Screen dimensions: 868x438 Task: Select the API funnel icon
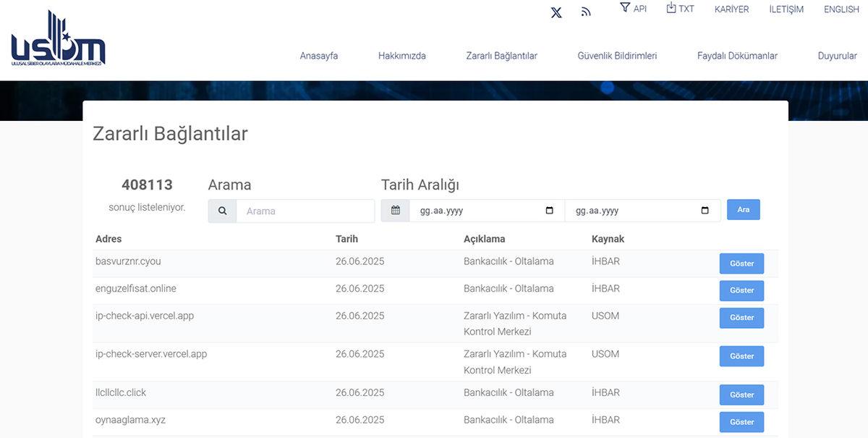point(624,8)
